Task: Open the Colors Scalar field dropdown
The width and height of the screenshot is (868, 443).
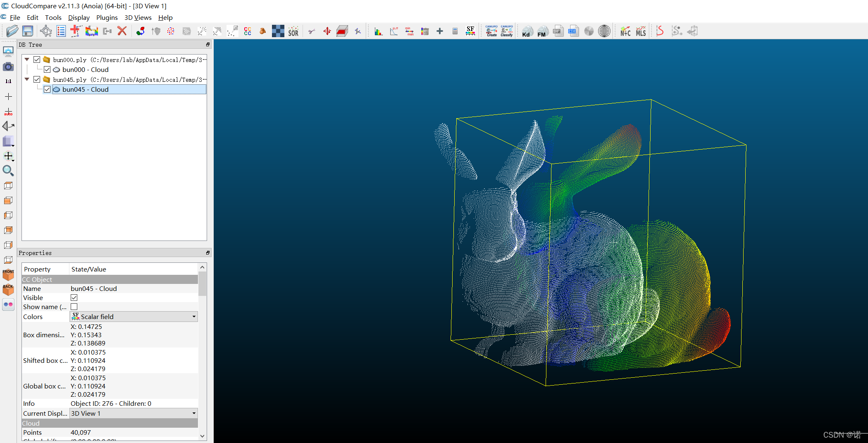Action: click(134, 317)
